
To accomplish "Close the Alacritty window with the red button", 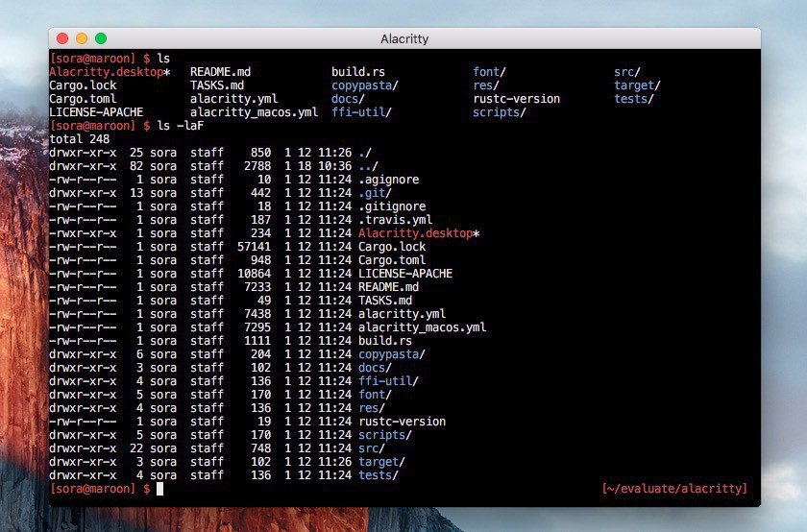I will [x=62, y=38].
